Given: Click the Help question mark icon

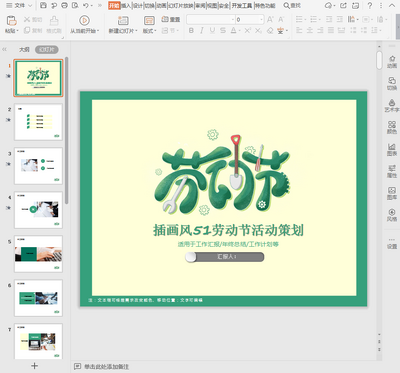Looking at the screenshot, I should [x=370, y=5].
